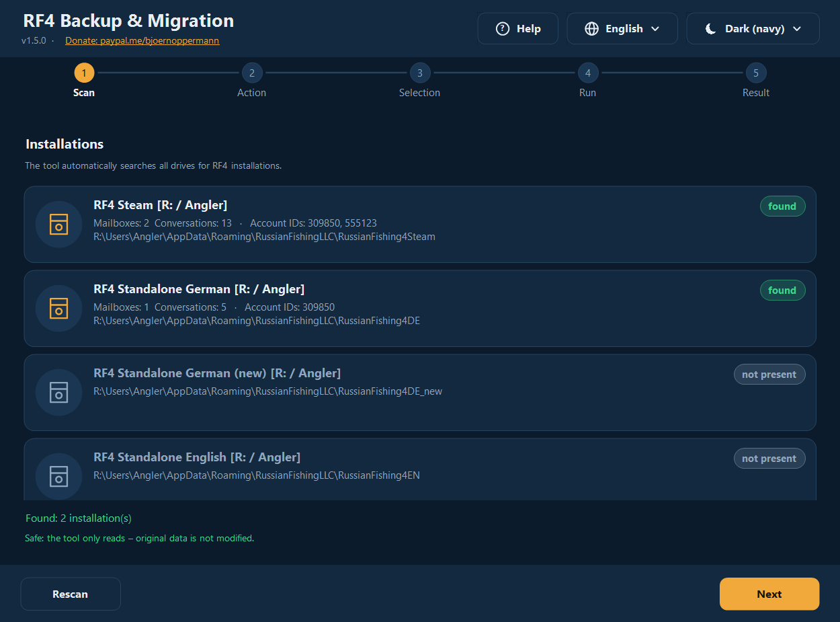The width and height of the screenshot is (840, 622).
Task: Click the Installations heading
Action: point(65,144)
